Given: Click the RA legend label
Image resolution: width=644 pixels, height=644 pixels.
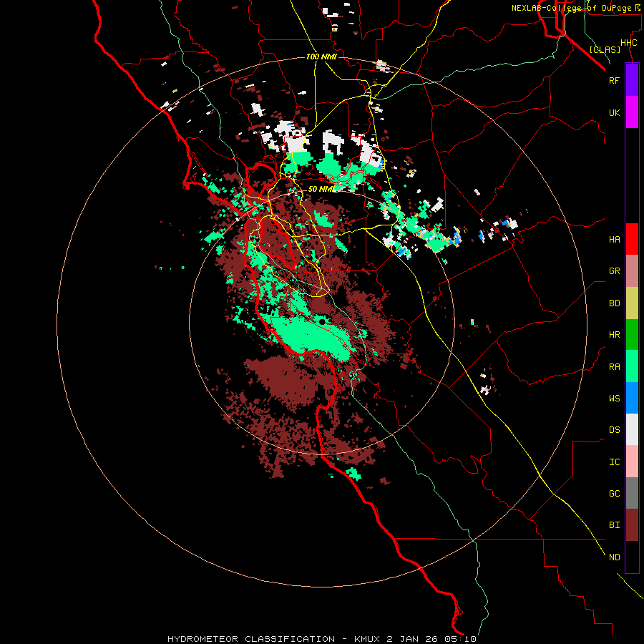Looking at the screenshot, I should click(614, 367).
